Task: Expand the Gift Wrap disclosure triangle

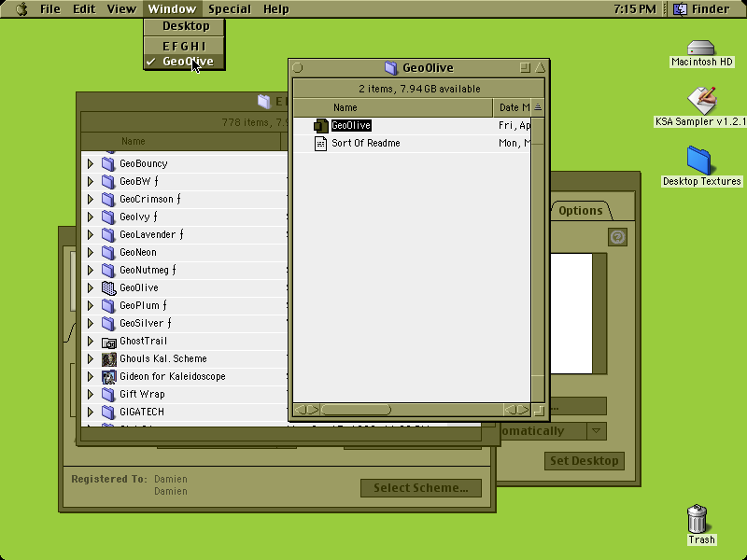Action: 90,394
